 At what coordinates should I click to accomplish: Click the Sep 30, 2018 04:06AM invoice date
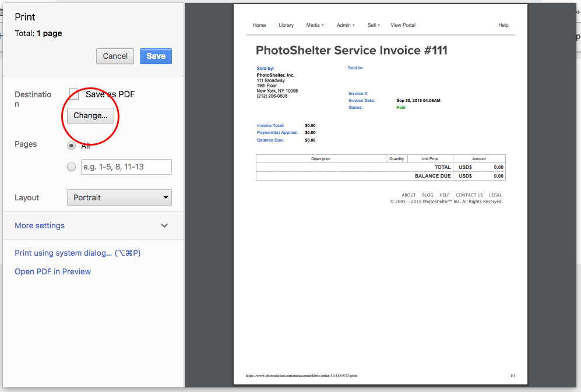click(418, 100)
